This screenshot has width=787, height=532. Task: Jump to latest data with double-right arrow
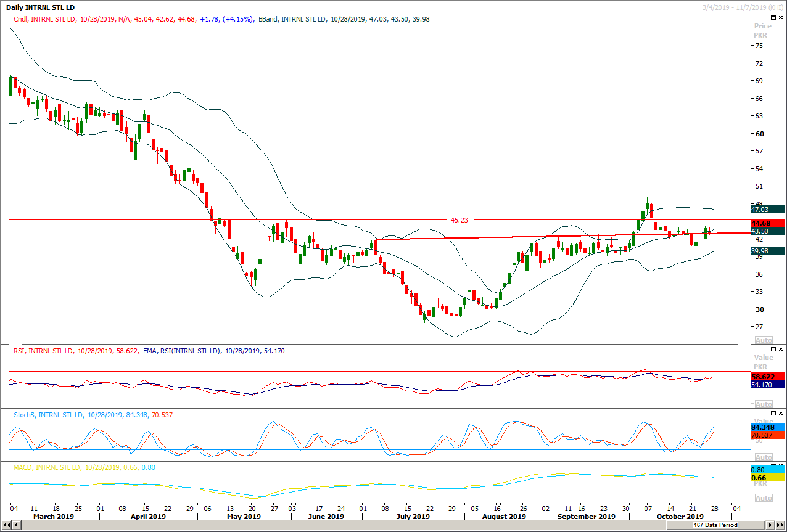(x=780, y=525)
